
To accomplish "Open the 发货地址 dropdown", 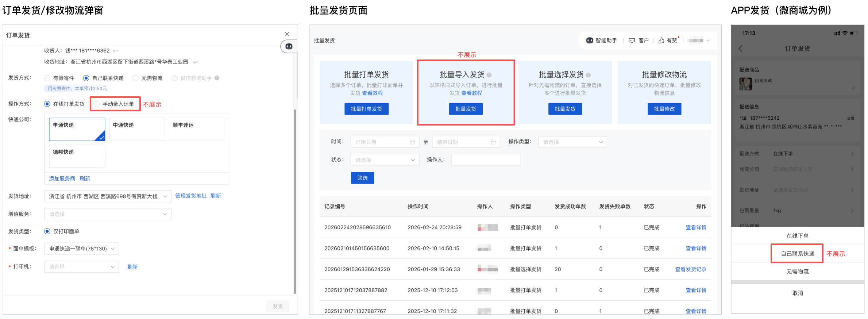I will [x=108, y=196].
